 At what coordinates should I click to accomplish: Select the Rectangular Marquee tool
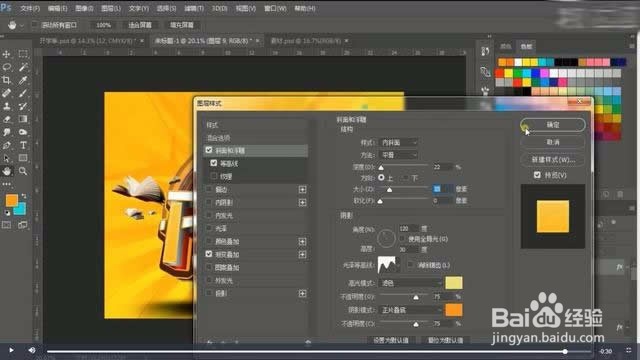23,54
